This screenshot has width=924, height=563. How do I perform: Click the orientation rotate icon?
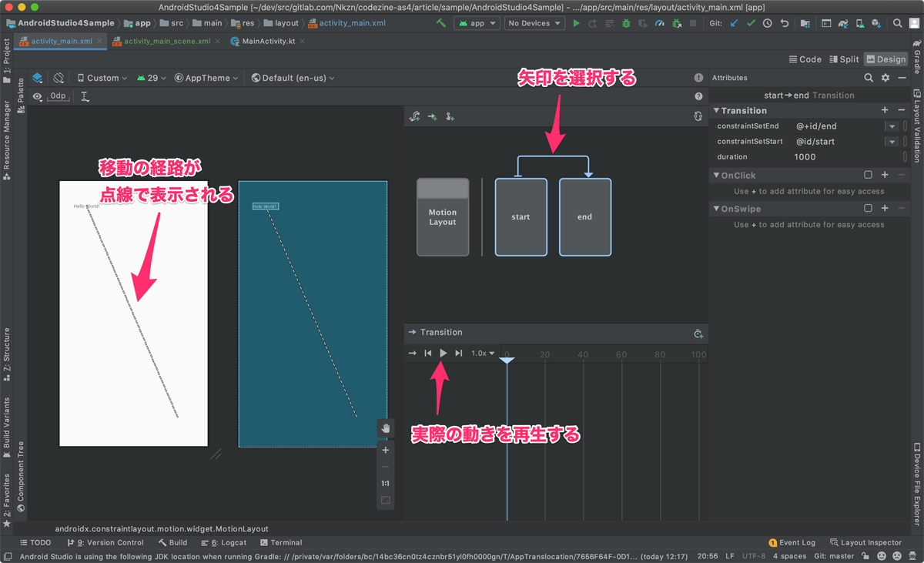point(59,78)
